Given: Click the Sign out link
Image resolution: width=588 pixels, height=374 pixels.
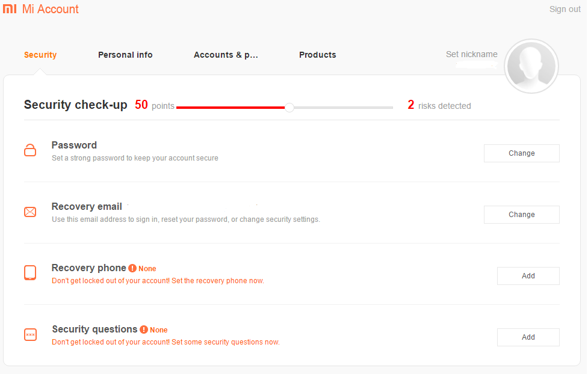Looking at the screenshot, I should [x=565, y=9].
